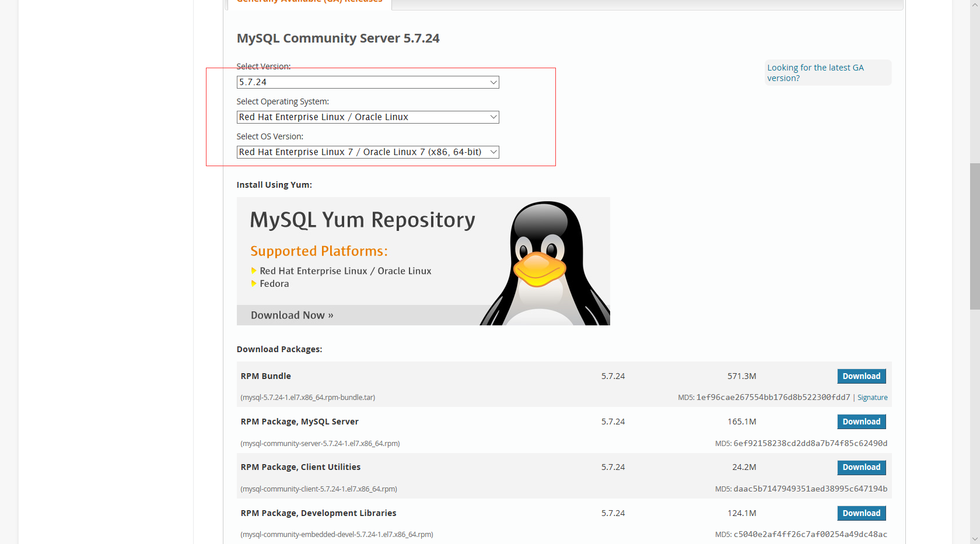Viewport: 980px width, 544px height.
Task: Click the MySQL Community Server 5.7.24 heading
Action: pos(338,38)
